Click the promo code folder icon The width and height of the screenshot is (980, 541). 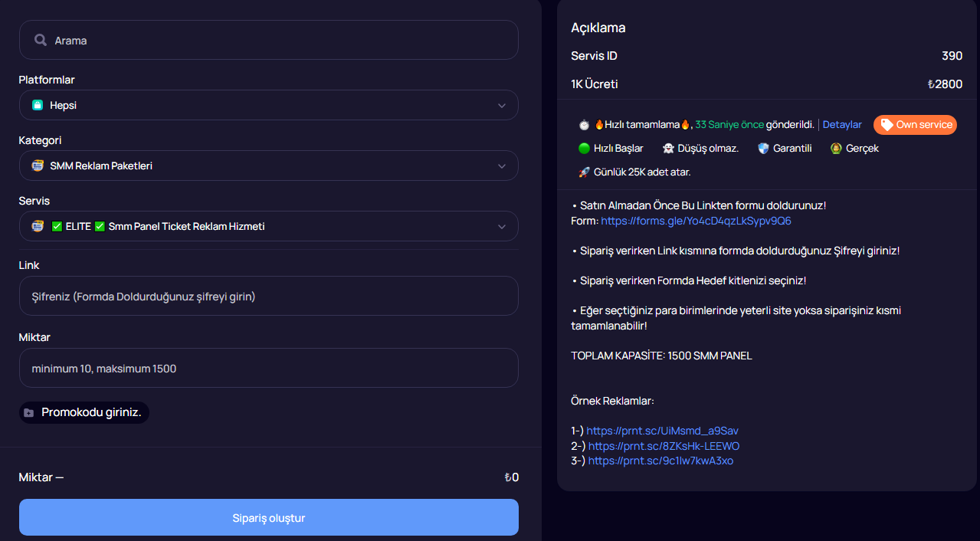point(29,412)
